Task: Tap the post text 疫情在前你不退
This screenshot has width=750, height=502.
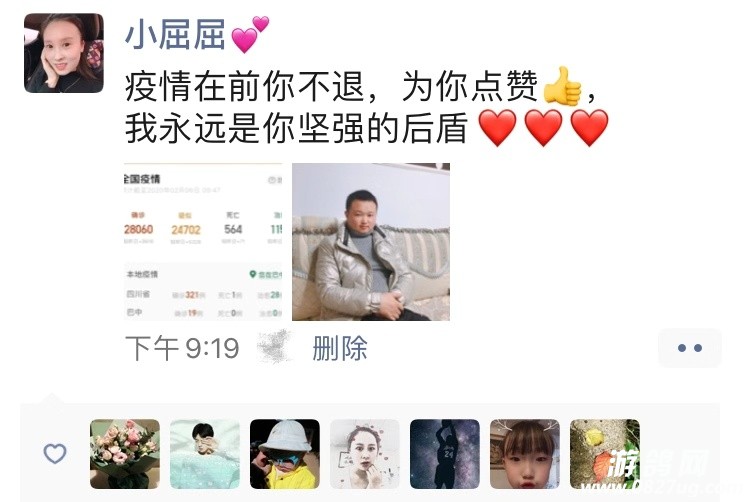Action: 244,87
